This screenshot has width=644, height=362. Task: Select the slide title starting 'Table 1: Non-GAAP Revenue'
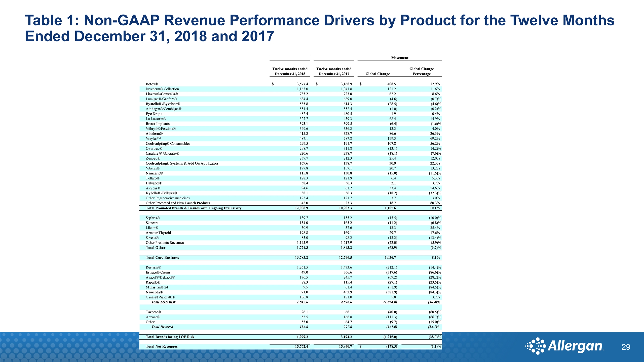pos(320,28)
